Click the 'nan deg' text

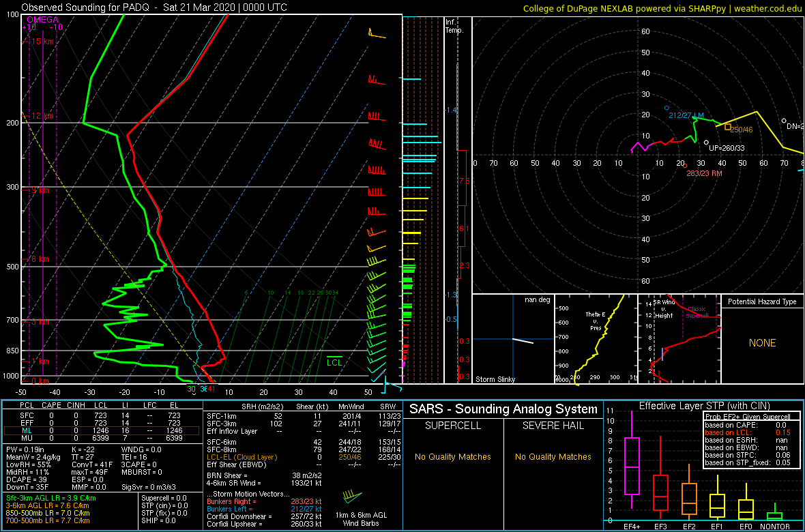coord(537,300)
